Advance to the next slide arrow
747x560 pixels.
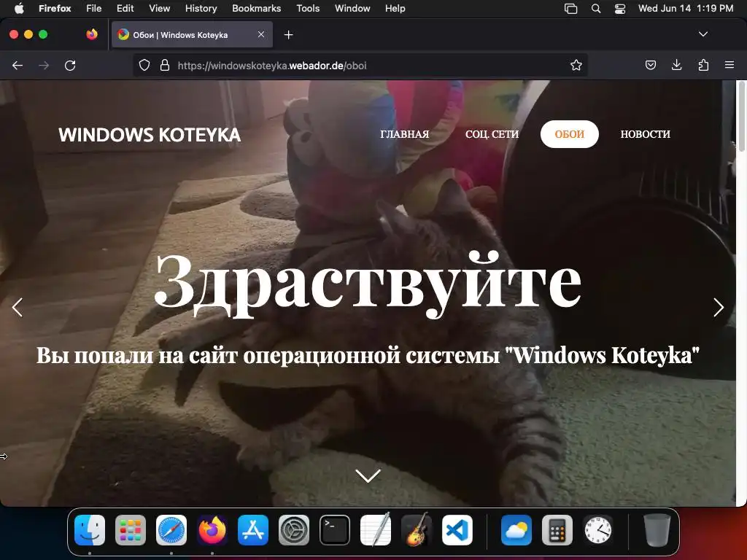point(719,307)
